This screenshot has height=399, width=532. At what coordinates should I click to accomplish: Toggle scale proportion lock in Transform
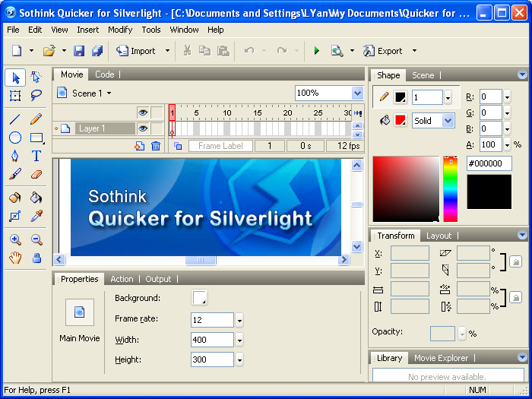(515, 298)
